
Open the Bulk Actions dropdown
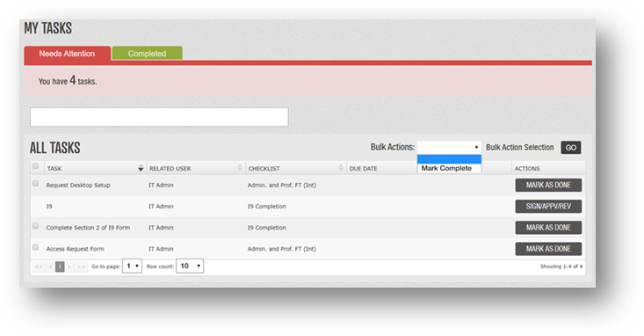[449, 147]
